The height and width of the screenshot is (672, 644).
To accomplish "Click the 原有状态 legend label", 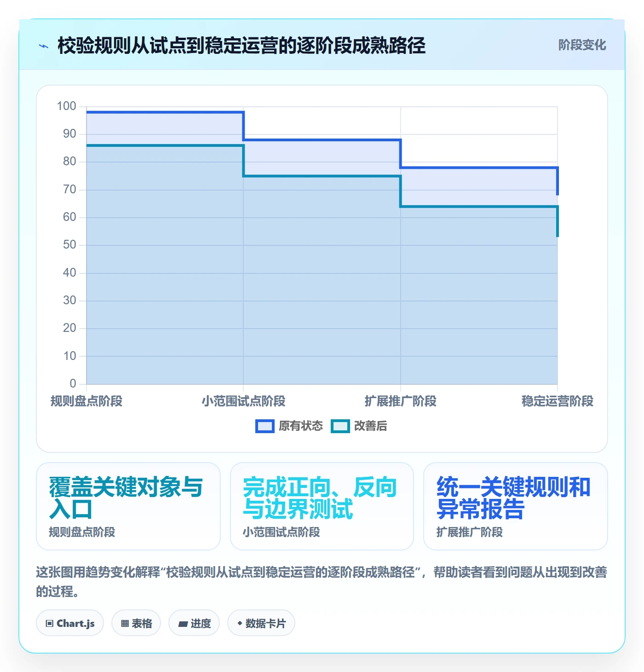I will click(x=301, y=426).
